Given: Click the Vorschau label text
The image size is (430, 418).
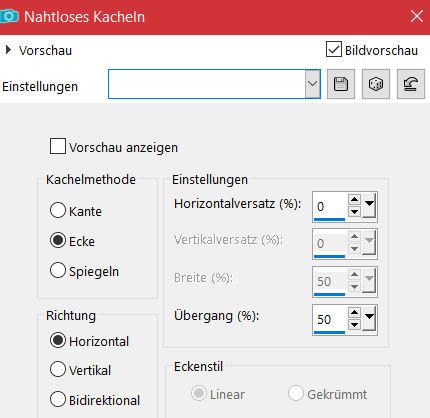Looking at the screenshot, I should [x=45, y=51].
